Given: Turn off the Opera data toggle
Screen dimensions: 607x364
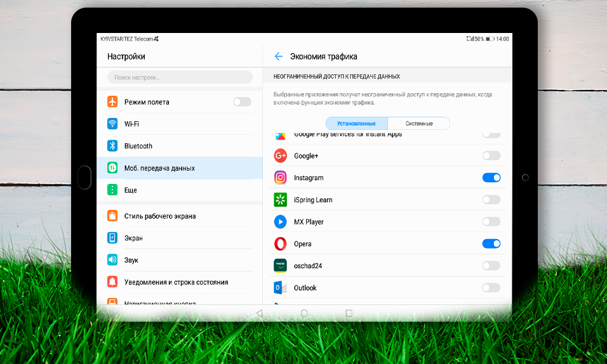Looking at the screenshot, I should (x=491, y=244).
